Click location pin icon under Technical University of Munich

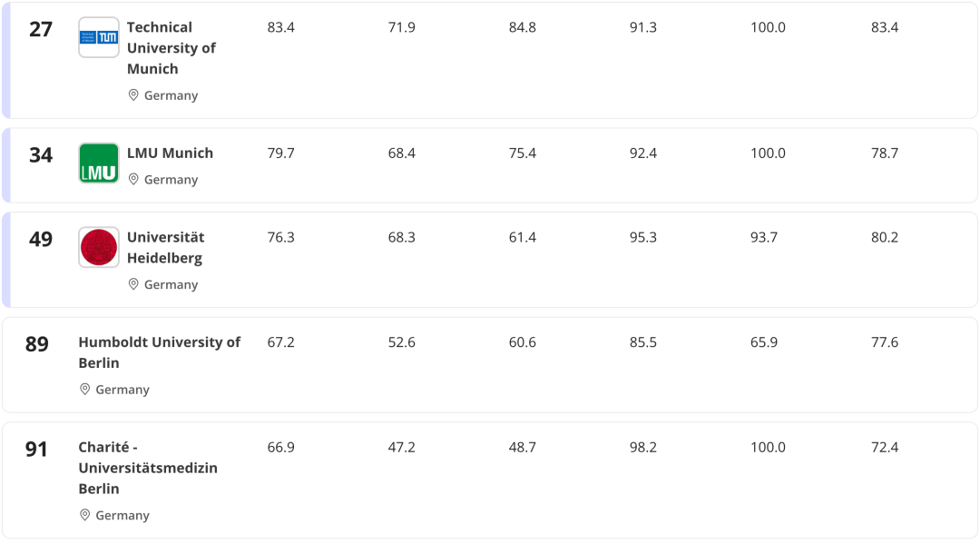point(133,95)
